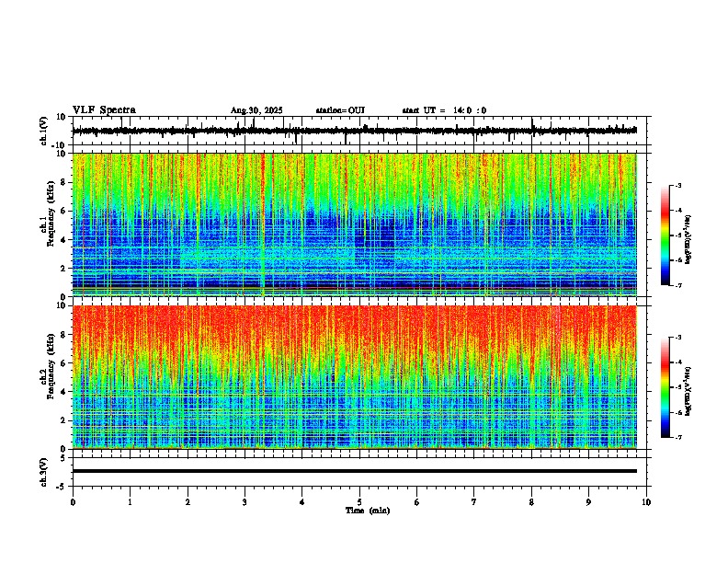Click the ch.3 "-5" voltage tick label
The width and height of the screenshot is (728, 563).
[x=63, y=487]
